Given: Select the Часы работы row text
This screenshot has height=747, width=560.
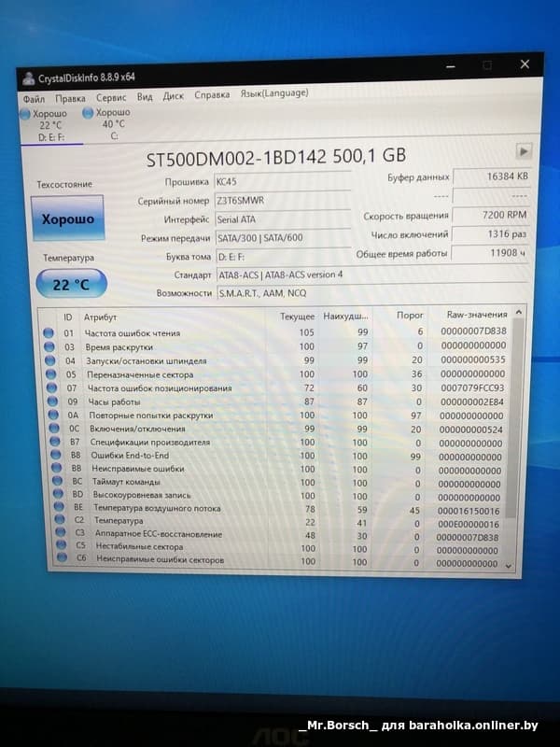Looking at the screenshot, I should pyautogui.click(x=114, y=402).
